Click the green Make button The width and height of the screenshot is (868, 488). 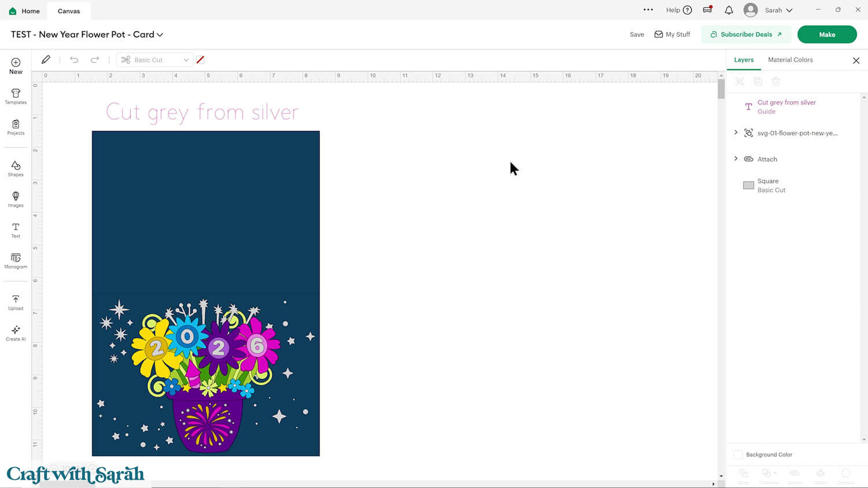pos(826,34)
